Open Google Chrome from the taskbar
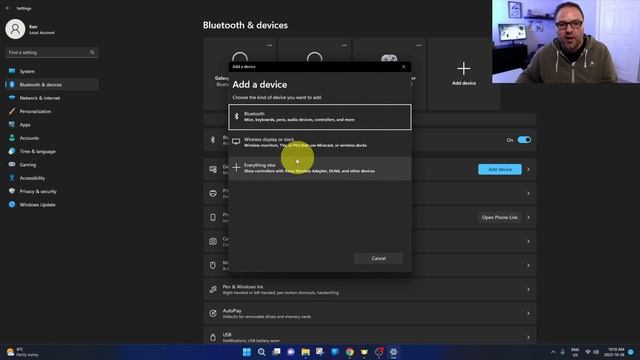 click(349, 352)
